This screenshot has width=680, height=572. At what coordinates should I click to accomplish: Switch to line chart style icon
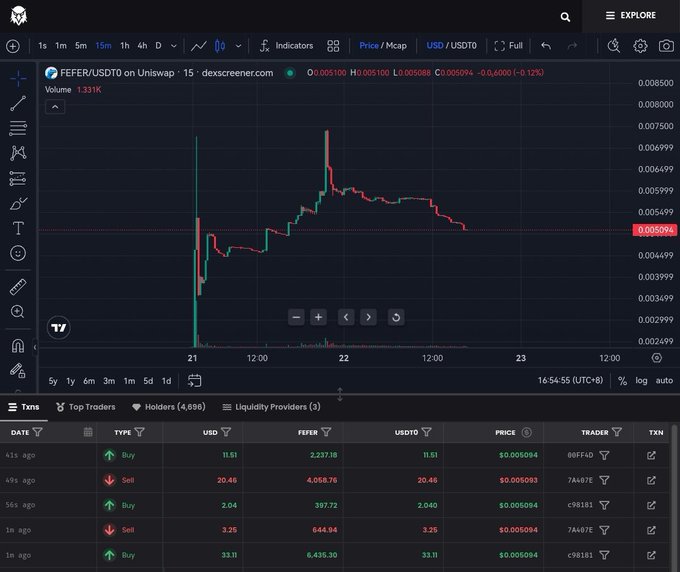pos(199,46)
